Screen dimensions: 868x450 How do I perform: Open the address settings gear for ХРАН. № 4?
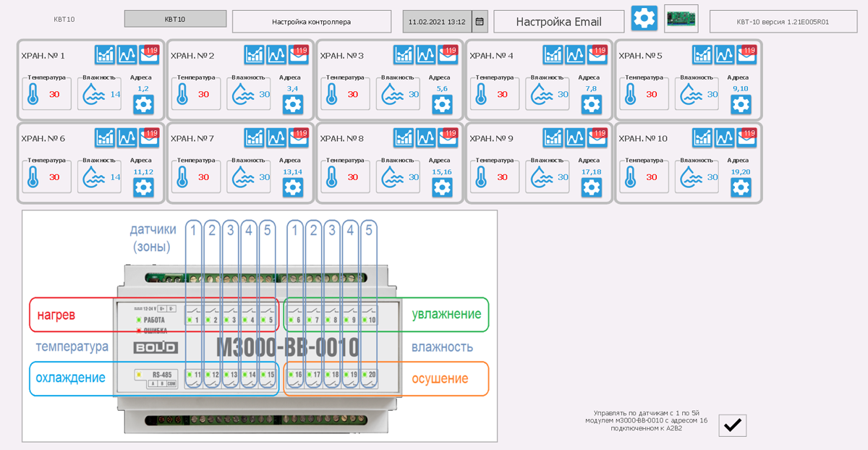click(592, 104)
